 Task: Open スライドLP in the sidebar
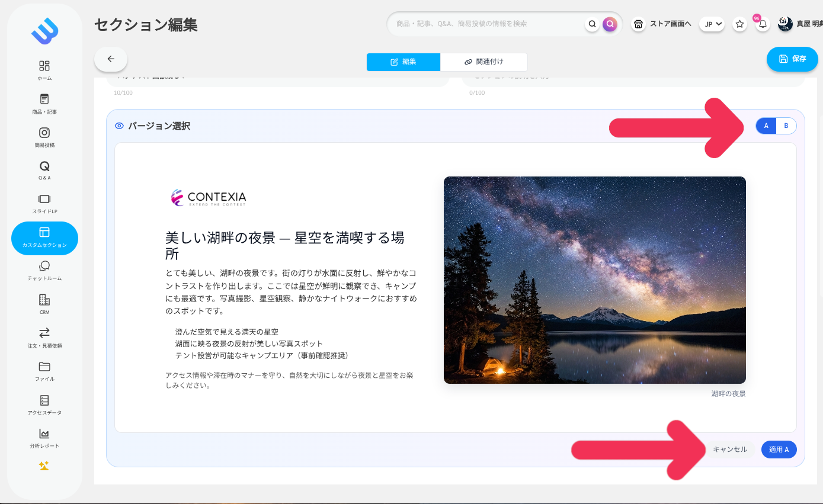tap(44, 204)
